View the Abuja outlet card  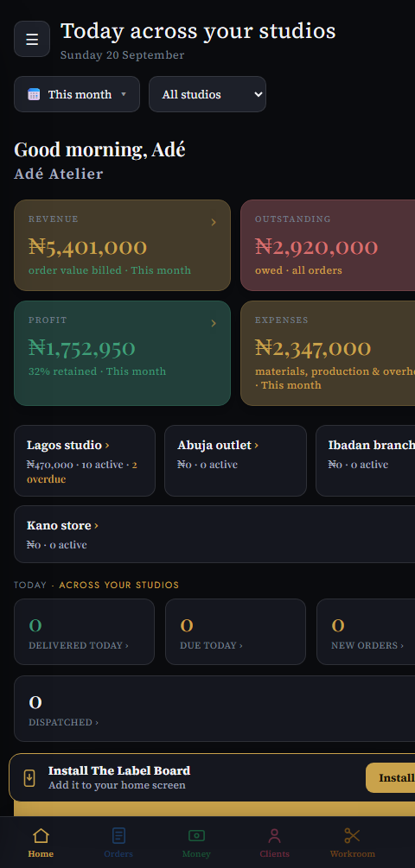[x=235, y=460]
